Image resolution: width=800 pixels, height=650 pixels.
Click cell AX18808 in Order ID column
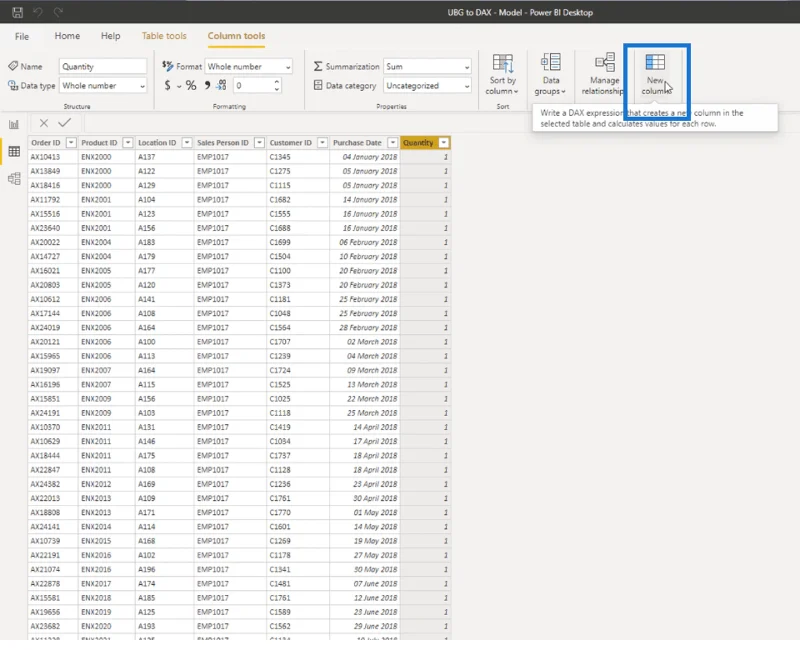(45, 513)
